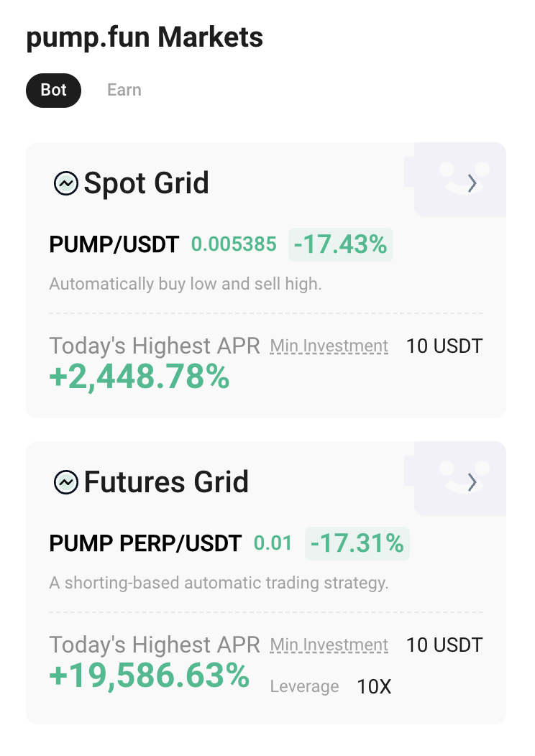Click Spot Grid's Min Investment label

329,346
